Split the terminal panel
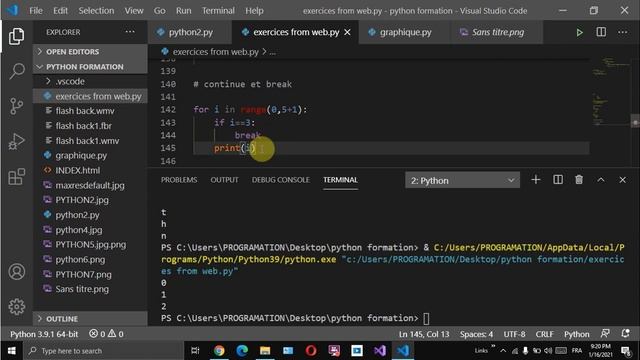 coord(558,180)
